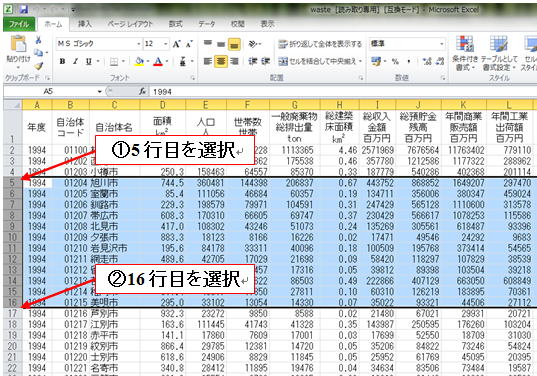Viewport: 537px width, 376px height.
Task: Click the borders icon
Action: (114, 62)
